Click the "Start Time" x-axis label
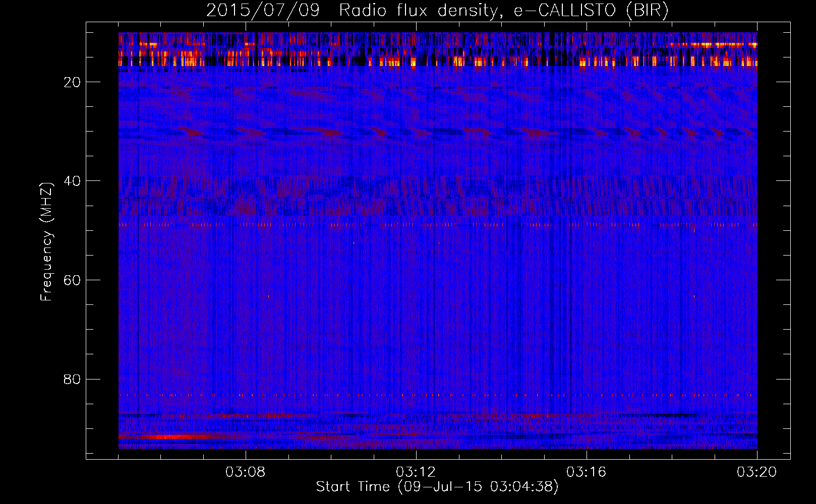Screen dimensions: 816x504 pos(353,487)
